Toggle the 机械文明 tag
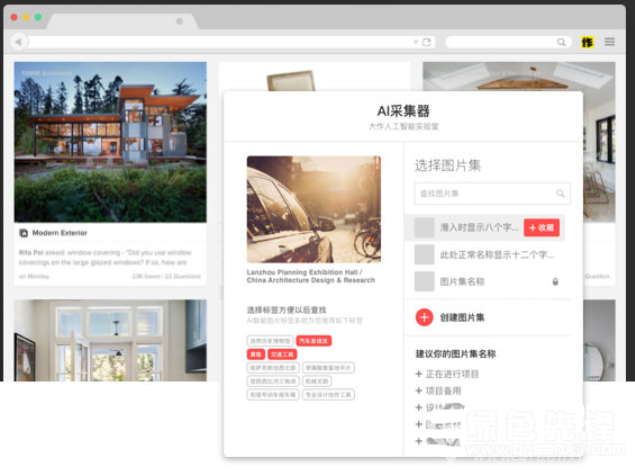Viewport: 635px width, 470px height. [317, 381]
